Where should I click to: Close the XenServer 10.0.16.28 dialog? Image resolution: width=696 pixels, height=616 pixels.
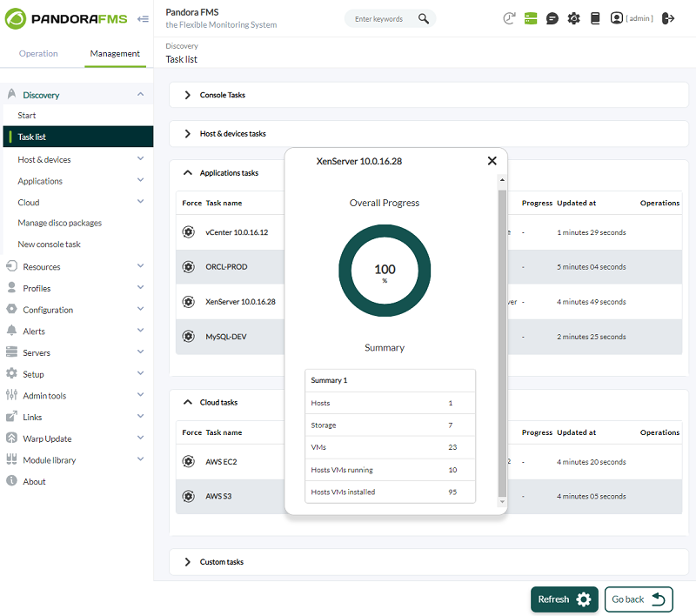click(x=492, y=161)
